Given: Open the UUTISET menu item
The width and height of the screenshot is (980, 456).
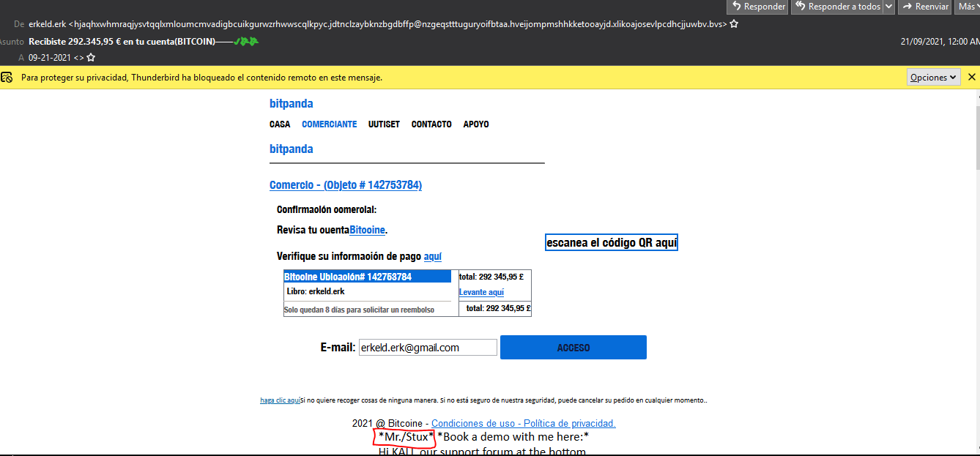Looking at the screenshot, I should [384, 124].
